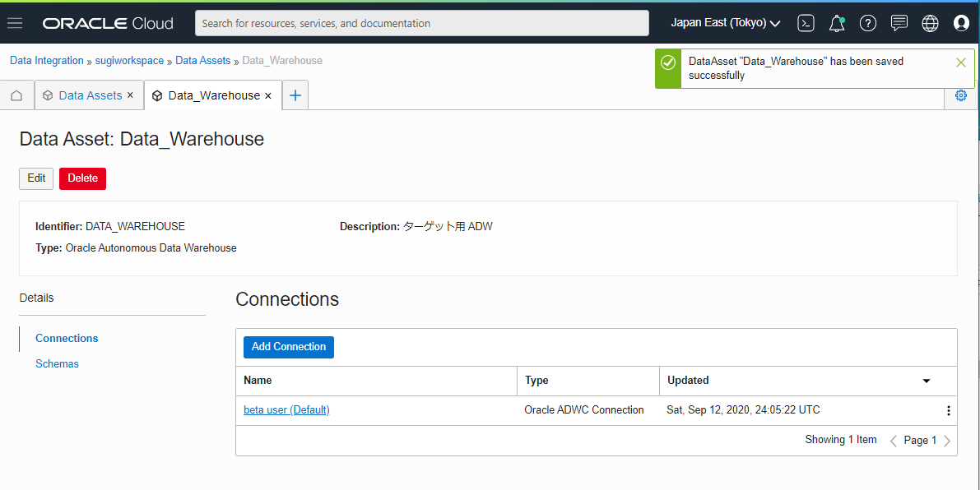Open the user profile avatar
Image resolution: width=980 pixels, height=490 pixels.
coord(961,23)
